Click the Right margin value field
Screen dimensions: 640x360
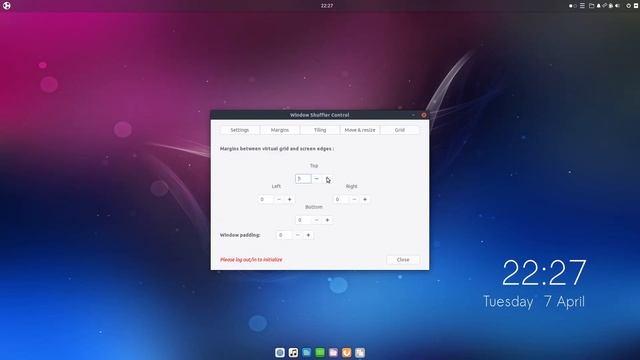[341, 199]
